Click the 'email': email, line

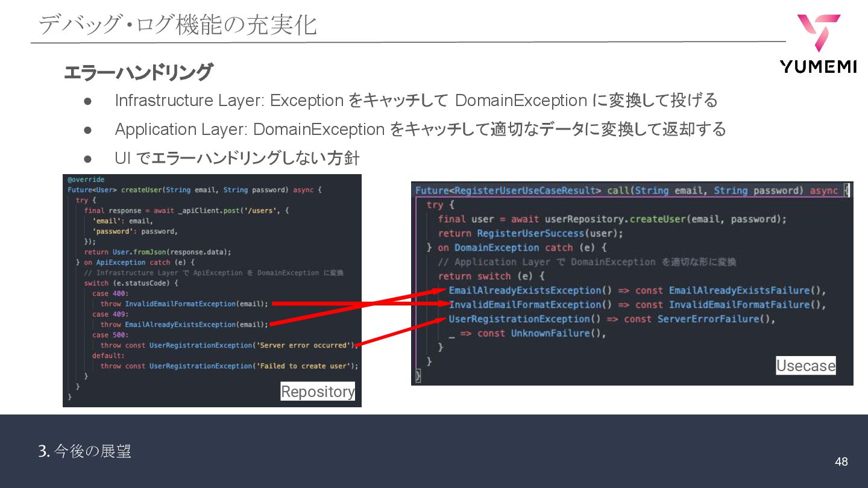click(x=122, y=221)
